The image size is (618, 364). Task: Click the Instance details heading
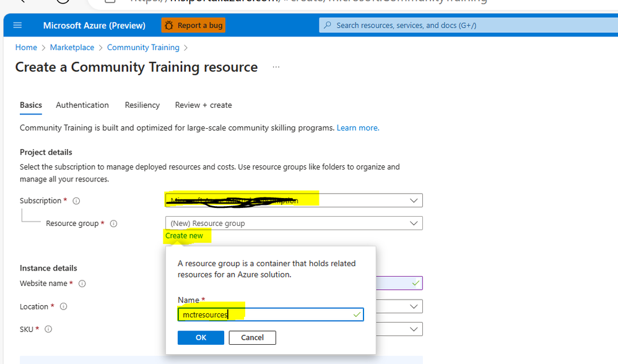pos(48,268)
